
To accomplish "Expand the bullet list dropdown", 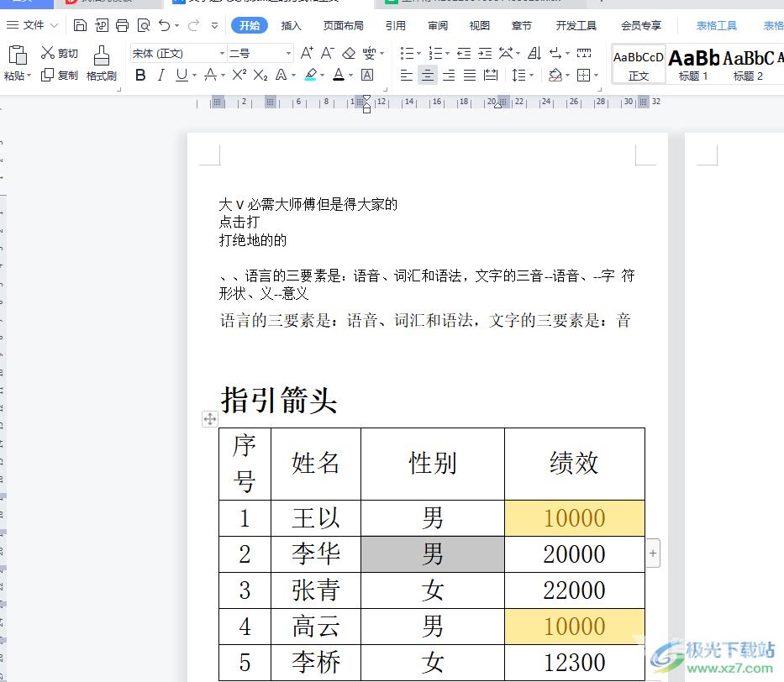I will click(418, 54).
